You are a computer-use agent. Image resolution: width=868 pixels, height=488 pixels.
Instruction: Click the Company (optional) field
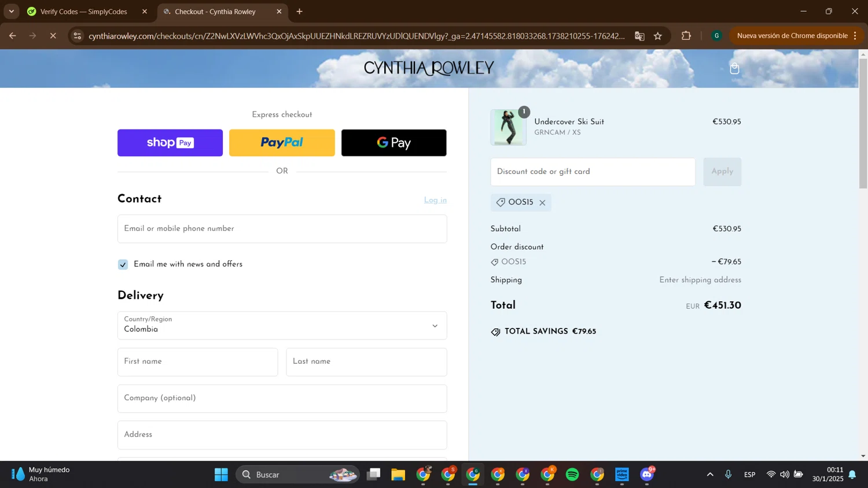(282, 398)
